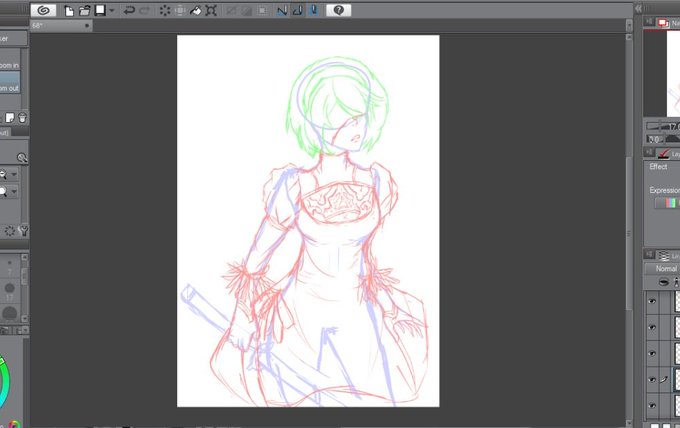The width and height of the screenshot is (680, 428).
Task: Toggle Show selection border icon
Action: pyautogui.click(x=262, y=10)
